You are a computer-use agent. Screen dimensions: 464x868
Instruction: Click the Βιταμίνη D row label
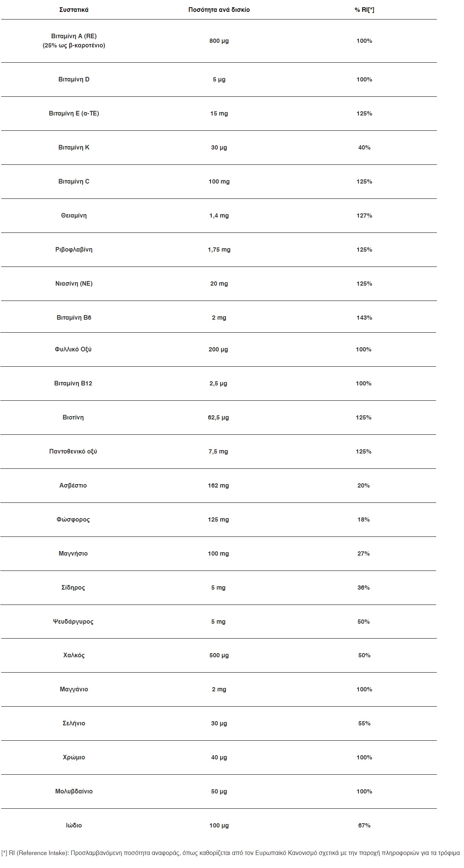click(74, 80)
